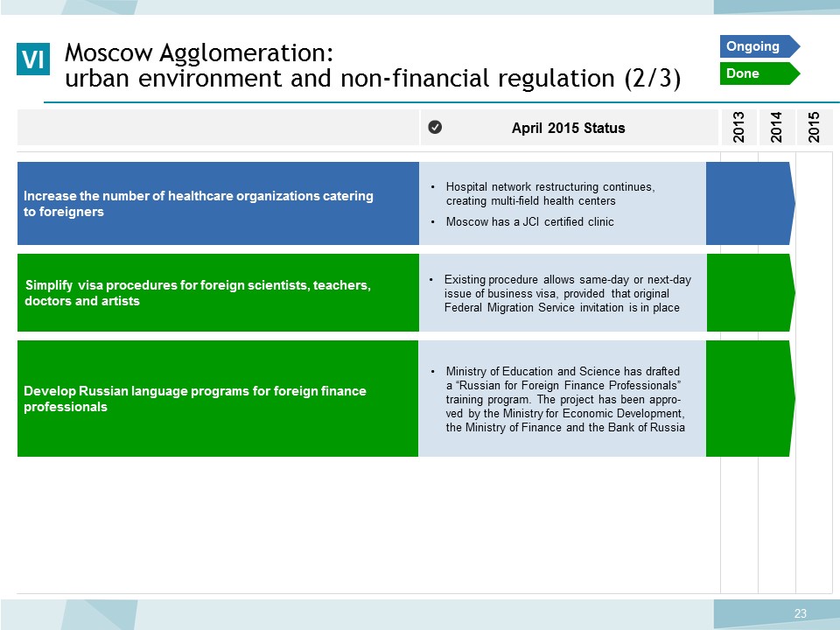Click the healthcare organizations catering to foreigners box
The height and width of the screenshot is (630, 840).
(x=218, y=204)
